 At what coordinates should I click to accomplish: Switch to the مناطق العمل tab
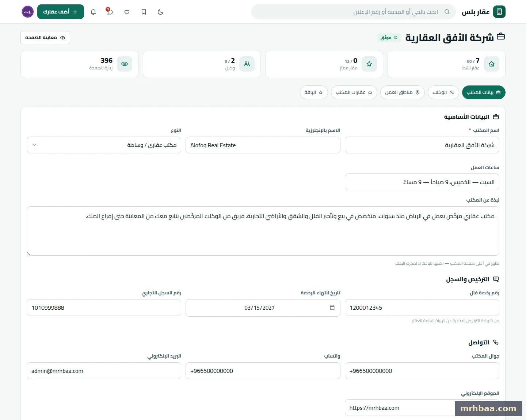pos(402,92)
